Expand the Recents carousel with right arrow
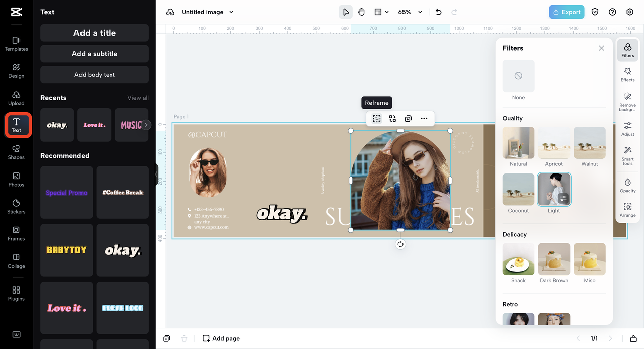644x349 pixels. coord(146,125)
